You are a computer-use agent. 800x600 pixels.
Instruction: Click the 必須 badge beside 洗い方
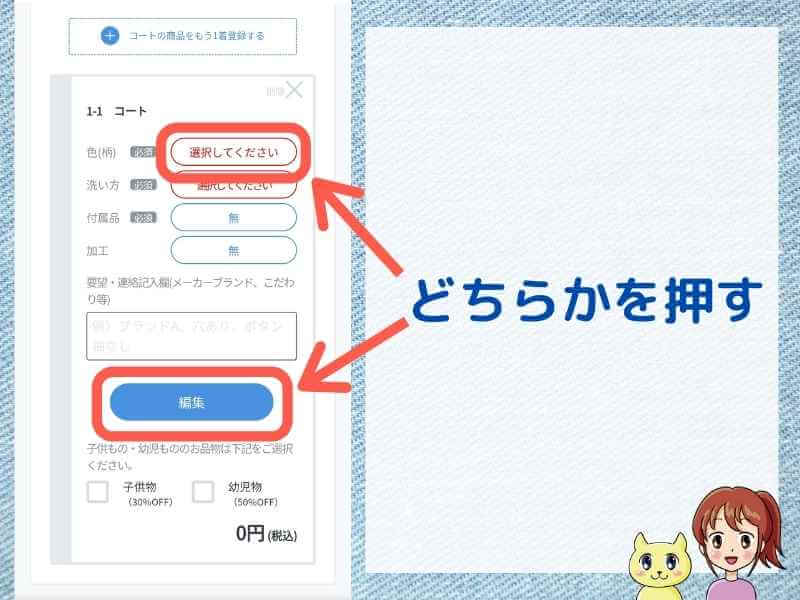coord(143,185)
